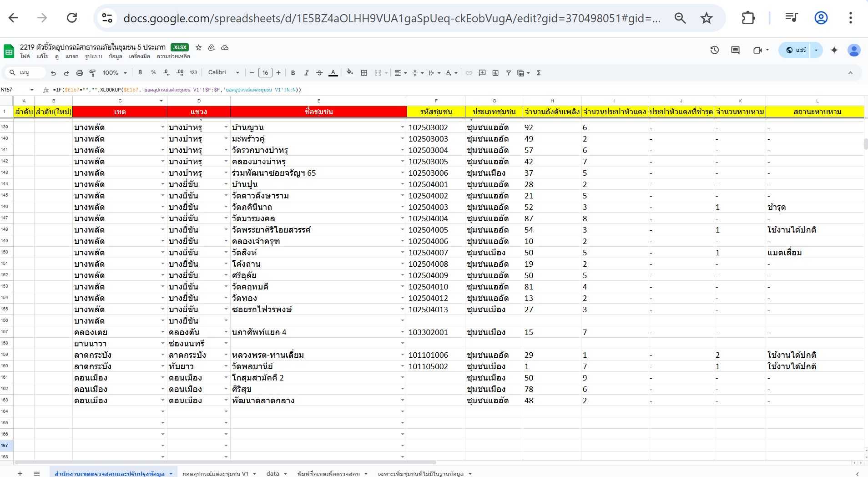Open comments panel icon

click(735, 50)
